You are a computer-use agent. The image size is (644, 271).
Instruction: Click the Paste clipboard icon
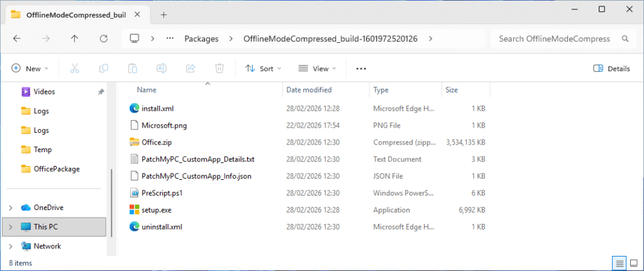click(x=133, y=69)
